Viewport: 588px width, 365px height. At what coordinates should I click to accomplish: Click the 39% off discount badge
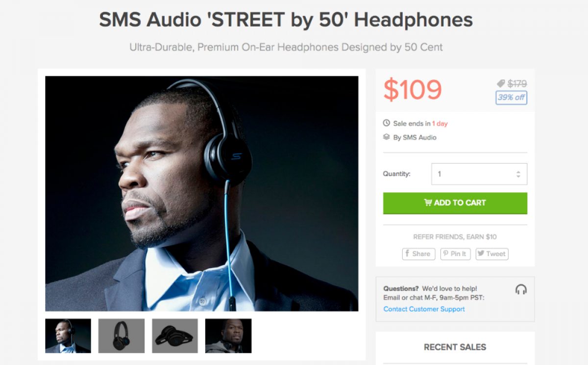click(x=511, y=98)
